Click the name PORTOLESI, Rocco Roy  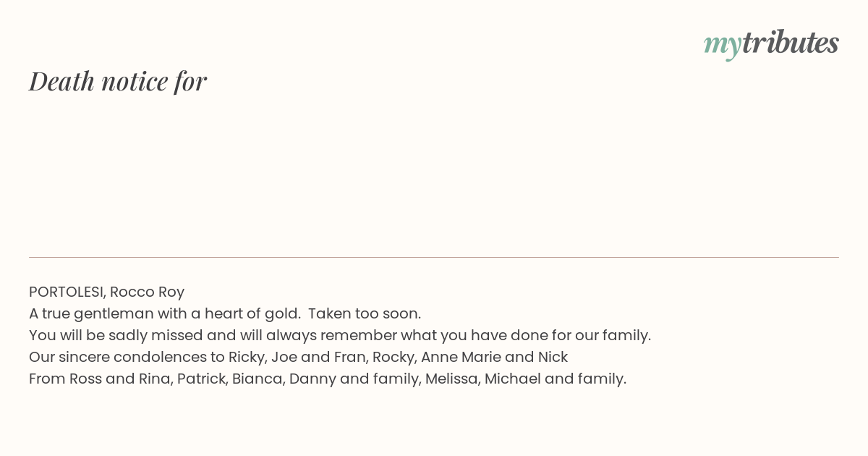(x=106, y=292)
